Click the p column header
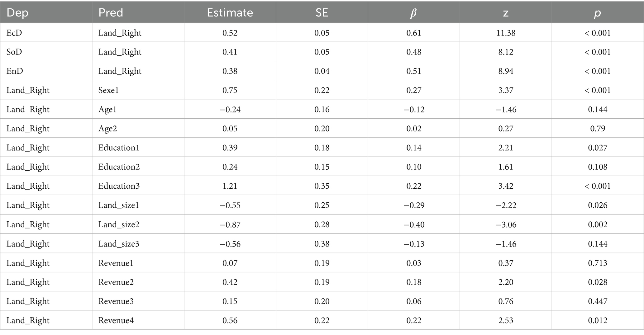Image resolution: width=644 pixels, height=335 pixels. [597, 13]
